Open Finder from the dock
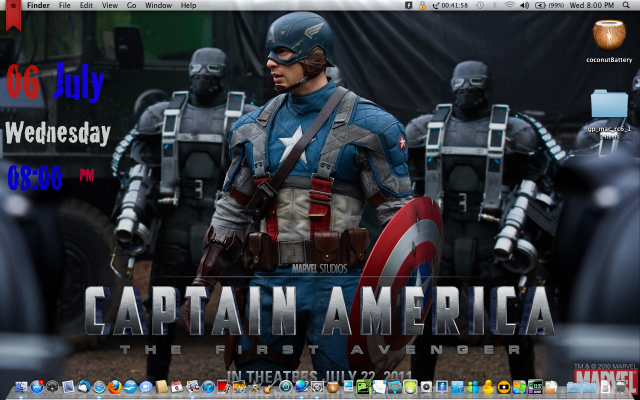 (22, 386)
